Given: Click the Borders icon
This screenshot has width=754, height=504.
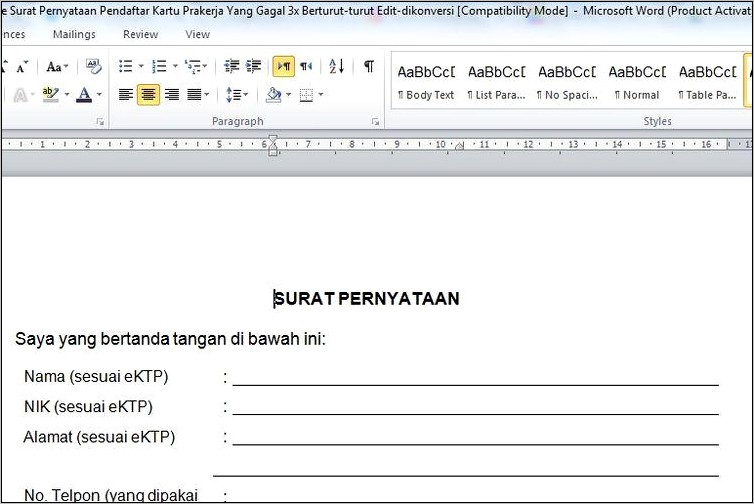Looking at the screenshot, I should (306, 94).
